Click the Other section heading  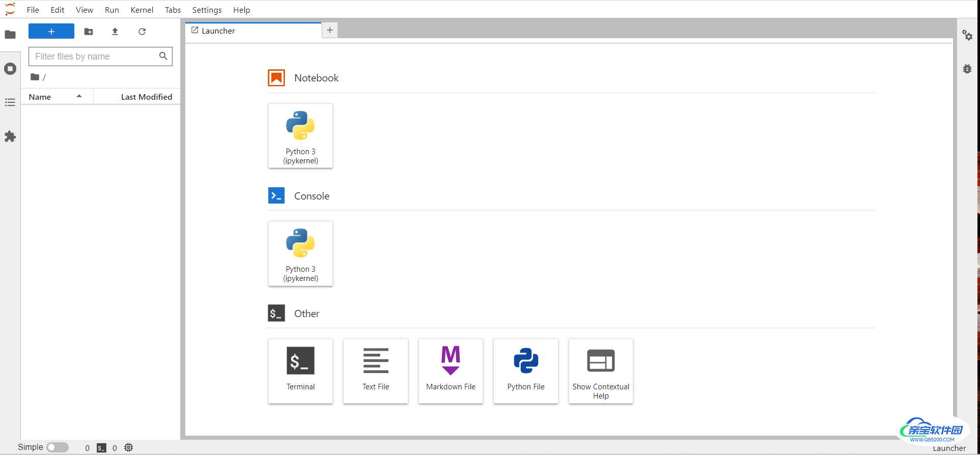coord(306,314)
